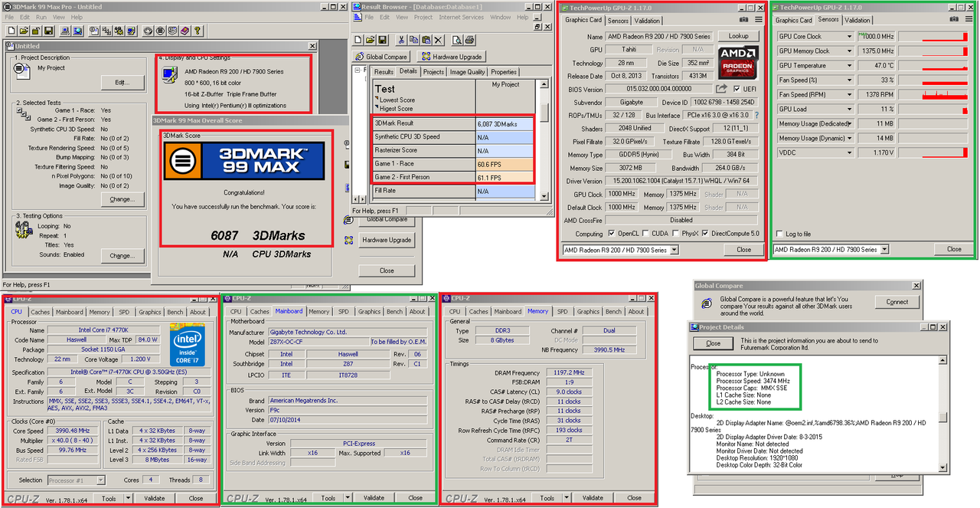980x508 pixels.
Task: Click the floppy Save icon in 3DMark toolbar
Action: [48, 31]
